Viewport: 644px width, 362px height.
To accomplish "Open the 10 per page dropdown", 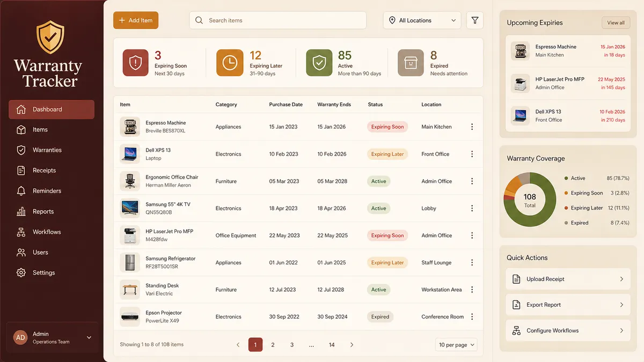I will (456, 345).
